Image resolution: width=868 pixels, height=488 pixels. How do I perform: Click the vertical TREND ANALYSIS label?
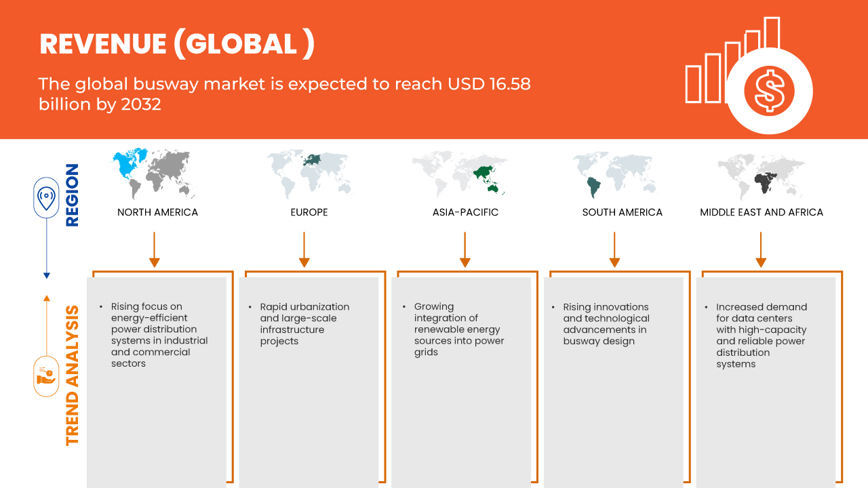click(72, 375)
